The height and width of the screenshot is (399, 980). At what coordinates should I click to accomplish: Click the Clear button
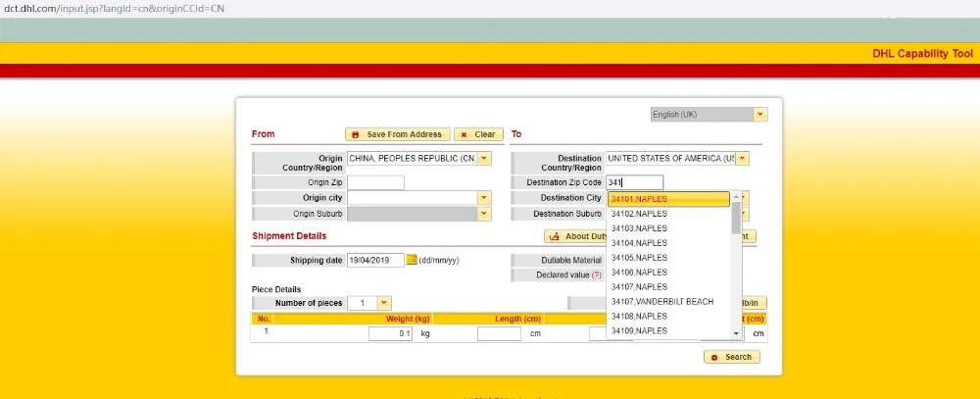click(479, 134)
